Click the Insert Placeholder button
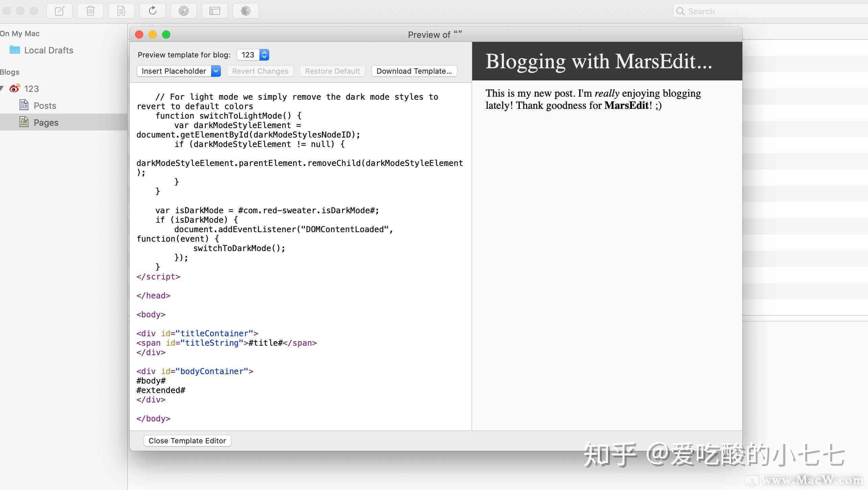 click(174, 71)
